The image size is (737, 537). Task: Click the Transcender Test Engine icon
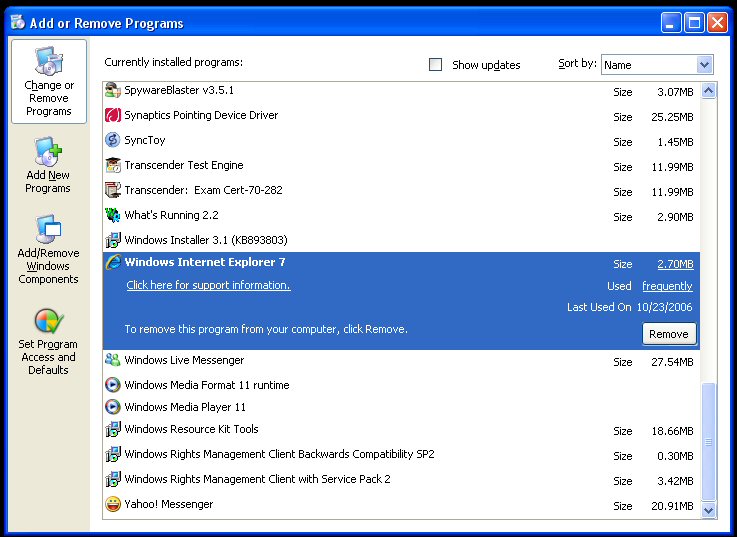click(x=113, y=165)
